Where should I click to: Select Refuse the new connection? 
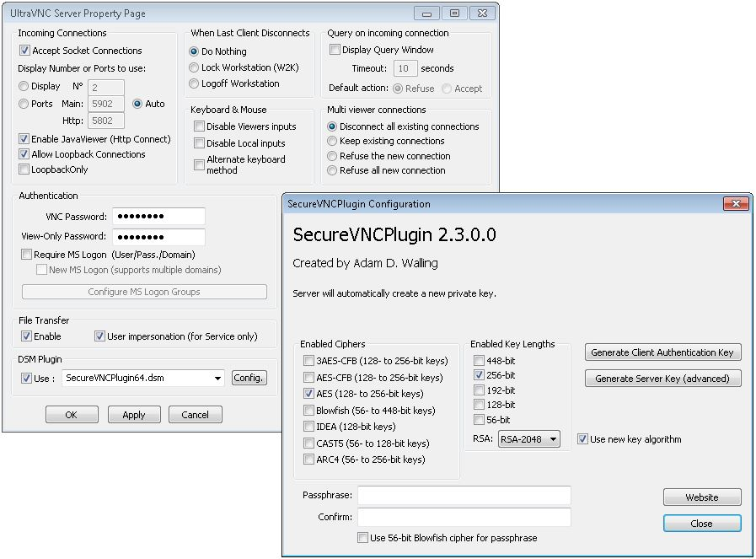[x=332, y=156]
